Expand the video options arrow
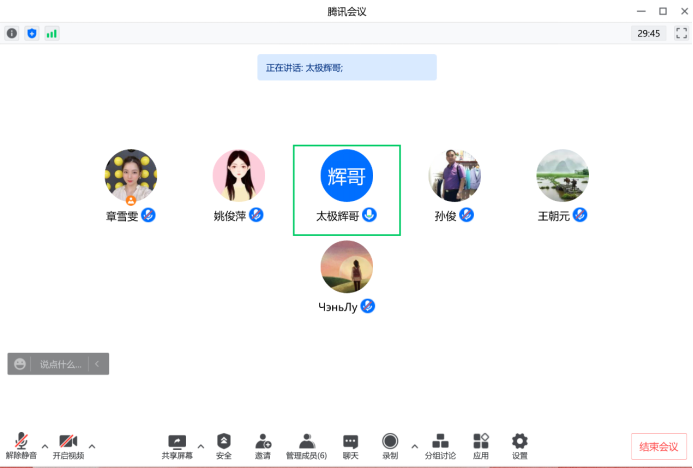Viewport: 693px width, 468px height. 92,446
